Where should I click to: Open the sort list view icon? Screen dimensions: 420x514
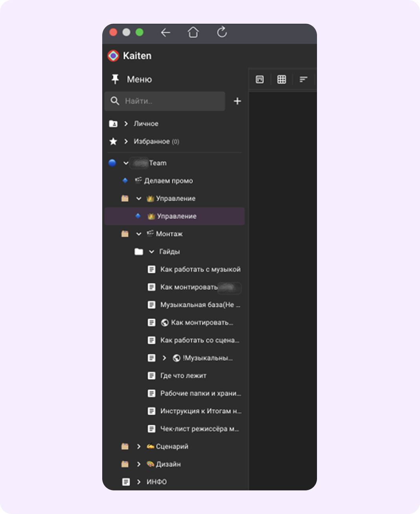(303, 80)
